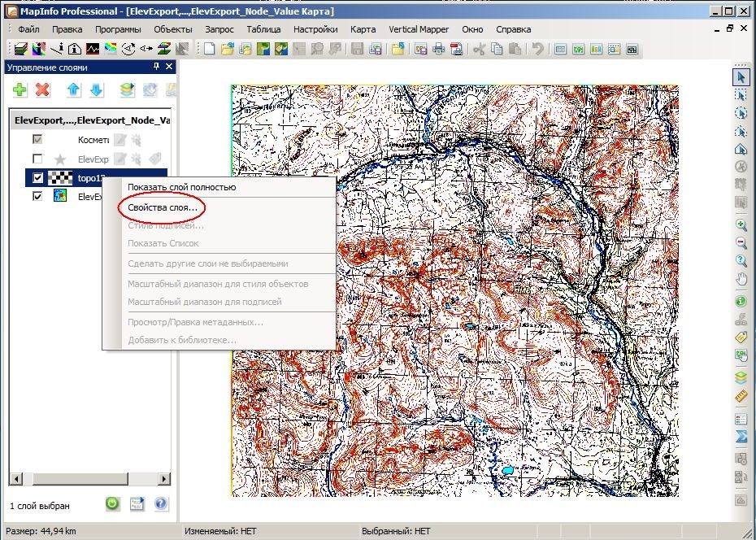756x540 pixels.
Task: Click help question icon in layer panel
Action: pos(161,504)
